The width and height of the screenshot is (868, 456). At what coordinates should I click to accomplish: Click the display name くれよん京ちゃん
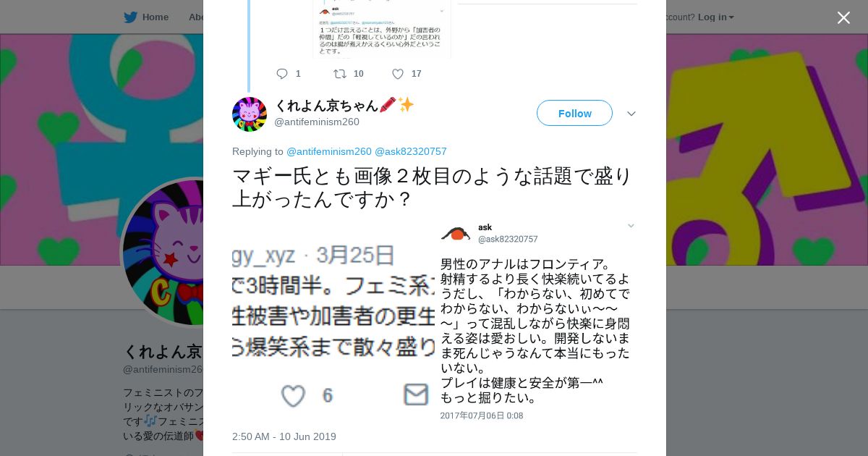point(326,105)
